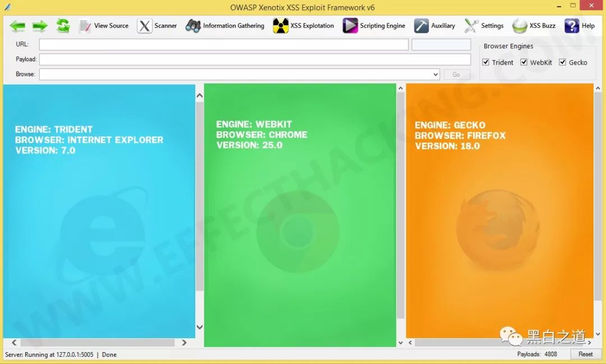This screenshot has height=364, width=606.
Task: Expand the Browse combo box dropdown
Action: [x=435, y=74]
